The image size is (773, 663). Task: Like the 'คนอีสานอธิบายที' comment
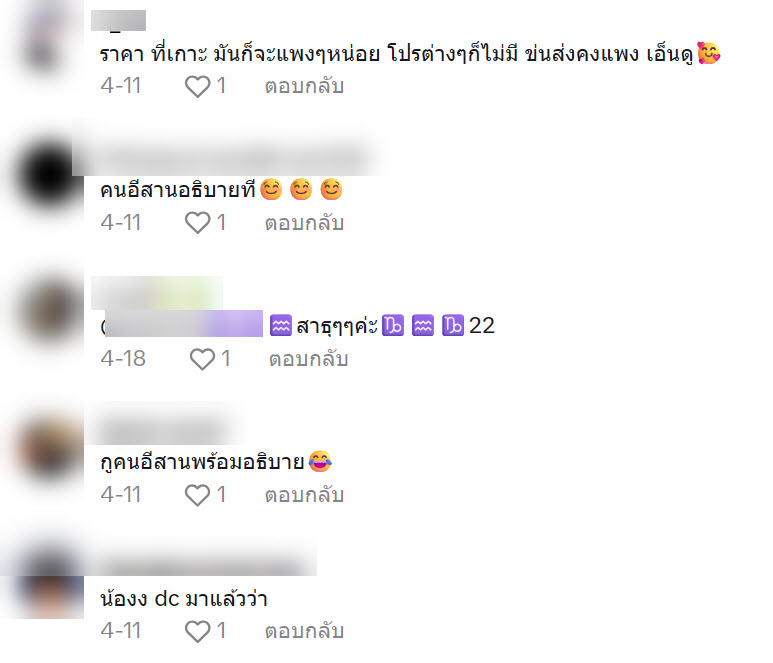tap(198, 223)
